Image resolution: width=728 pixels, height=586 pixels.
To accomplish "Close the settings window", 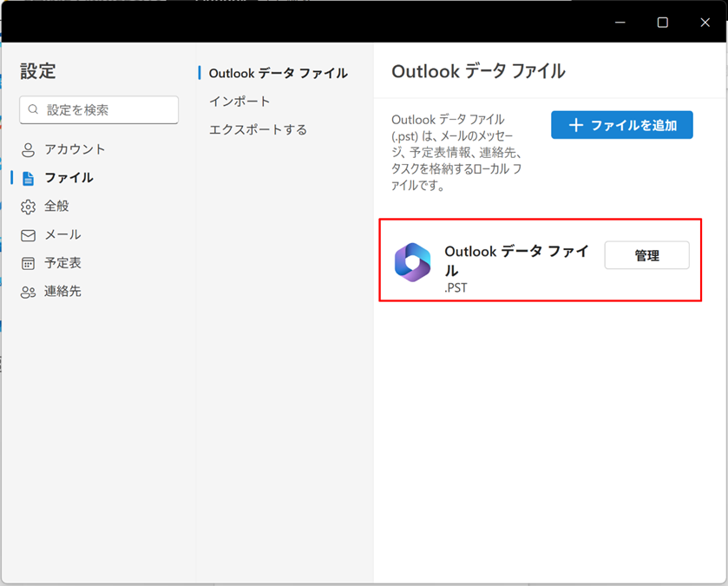I will (705, 23).
